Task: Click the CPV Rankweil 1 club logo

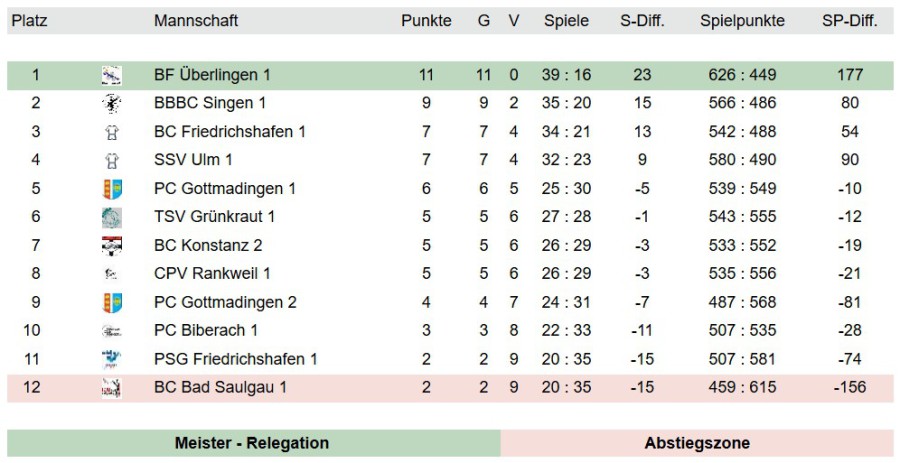Action: pyautogui.click(x=111, y=274)
